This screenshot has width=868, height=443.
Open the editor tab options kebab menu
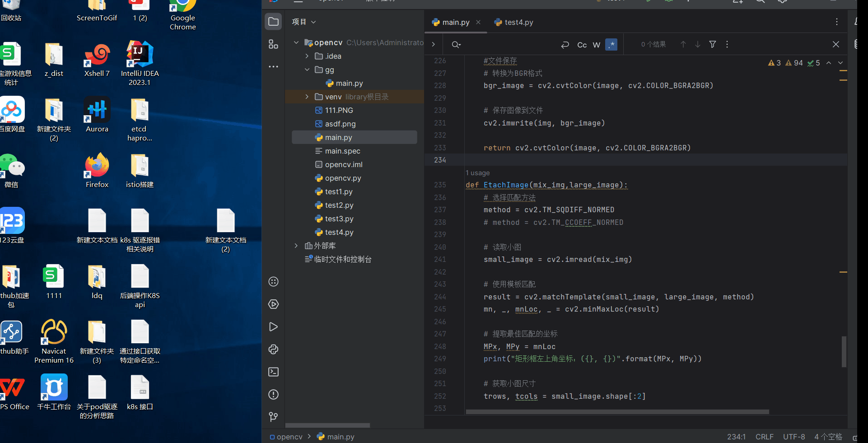[x=836, y=21]
